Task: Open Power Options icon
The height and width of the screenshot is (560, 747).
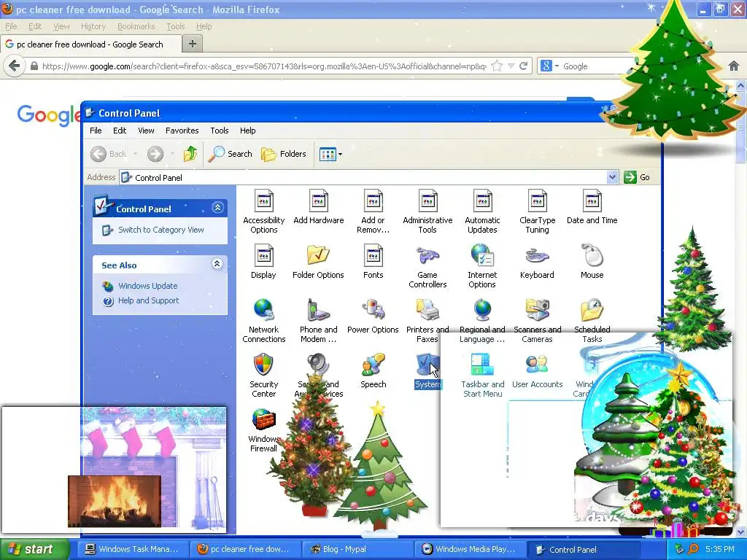Action: click(373, 316)
